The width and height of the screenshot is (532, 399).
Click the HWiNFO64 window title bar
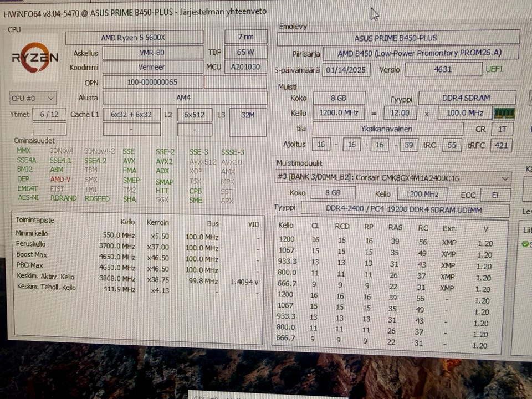(x=135, y=13)
